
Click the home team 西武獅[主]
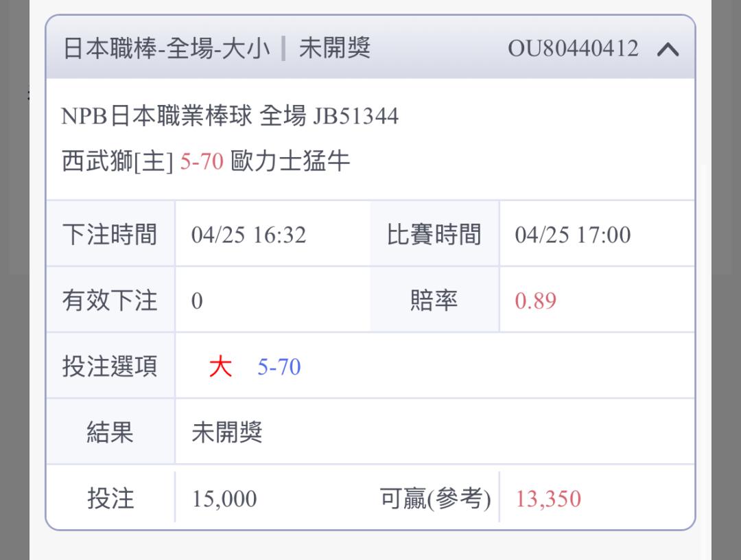click(x=117, y=161)
